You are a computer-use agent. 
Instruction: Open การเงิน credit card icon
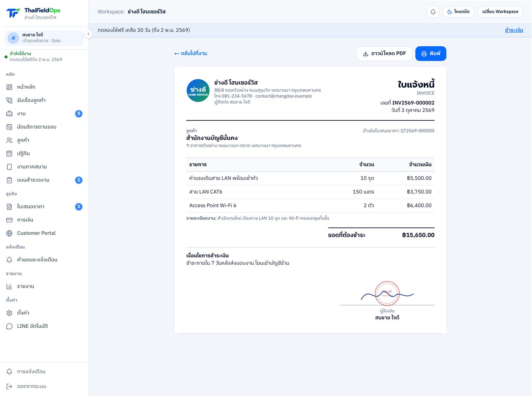[9, 220]
